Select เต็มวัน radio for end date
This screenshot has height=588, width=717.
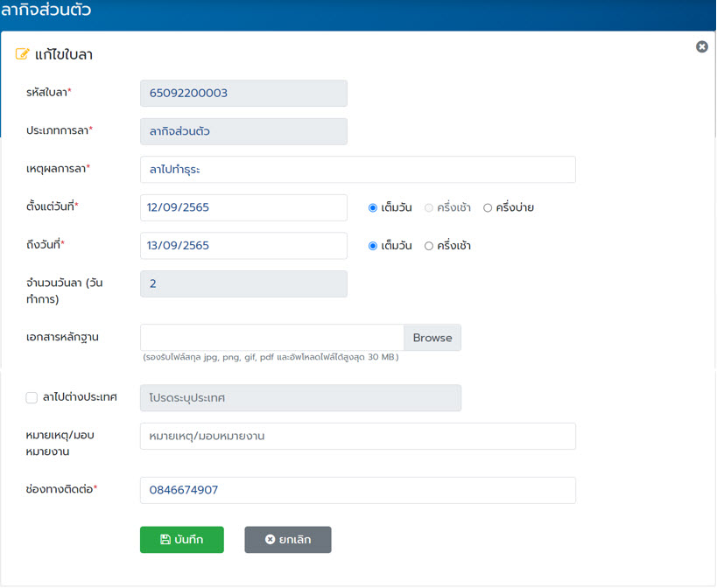[x=373, y=246]
